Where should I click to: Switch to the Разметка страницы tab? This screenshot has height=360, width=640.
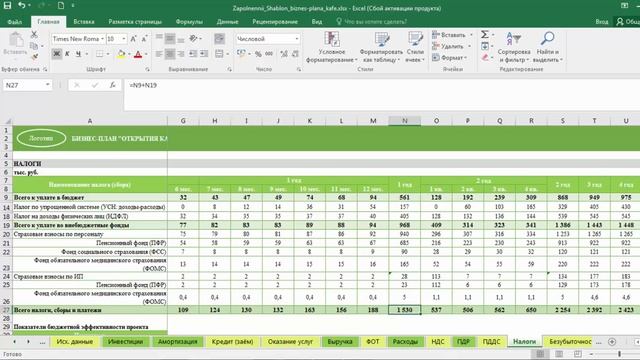click(x=135, y=22)
